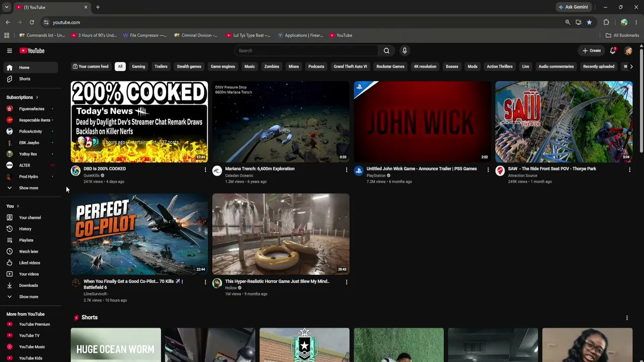
Task: Select the Grand Theft Auto VI chip
Action: click(x=350, y=66)
